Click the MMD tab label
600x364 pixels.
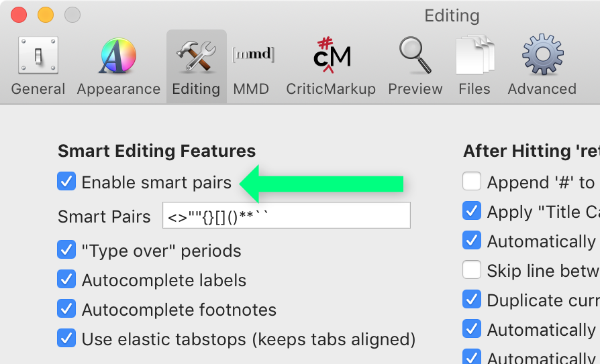(251, 88)
